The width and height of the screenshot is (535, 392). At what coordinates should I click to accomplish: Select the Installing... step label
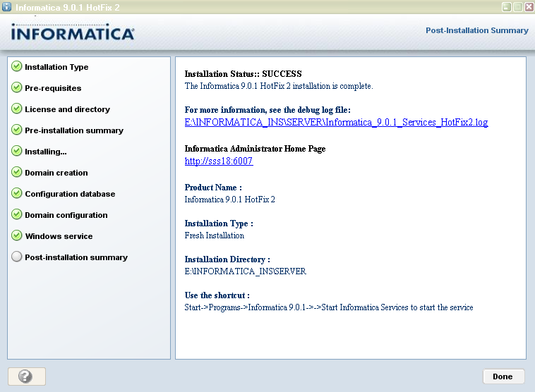[46, 152]
